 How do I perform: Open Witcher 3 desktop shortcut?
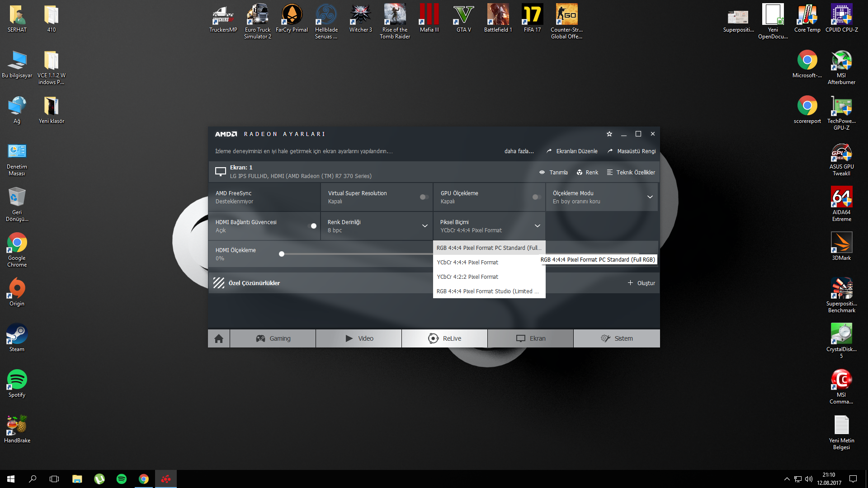click(361, 19)
